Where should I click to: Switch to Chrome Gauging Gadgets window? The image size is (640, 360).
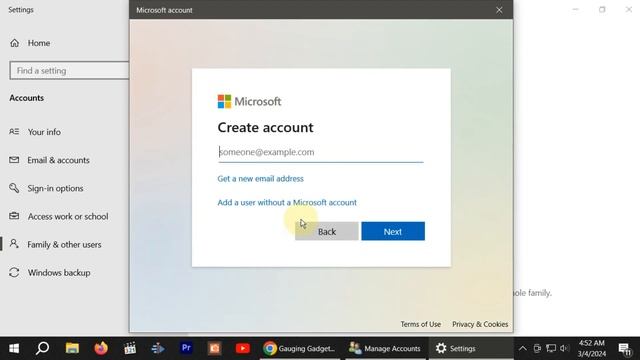299,348
